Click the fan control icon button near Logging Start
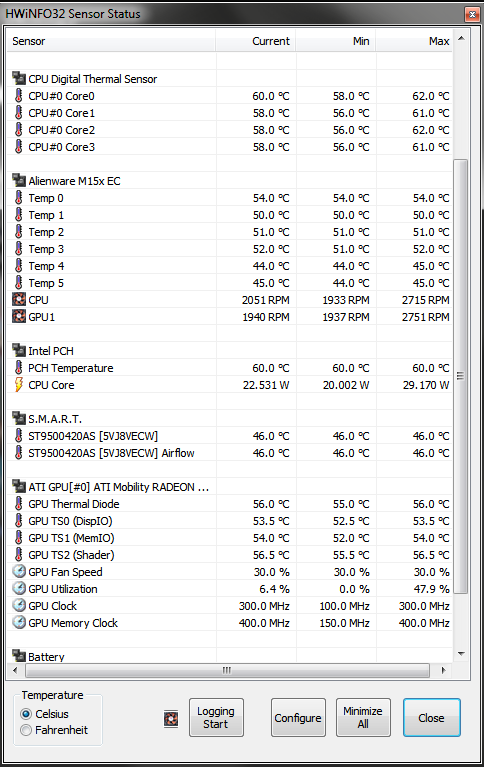Screen dimensions: 484x767 (x=171, y=719)
